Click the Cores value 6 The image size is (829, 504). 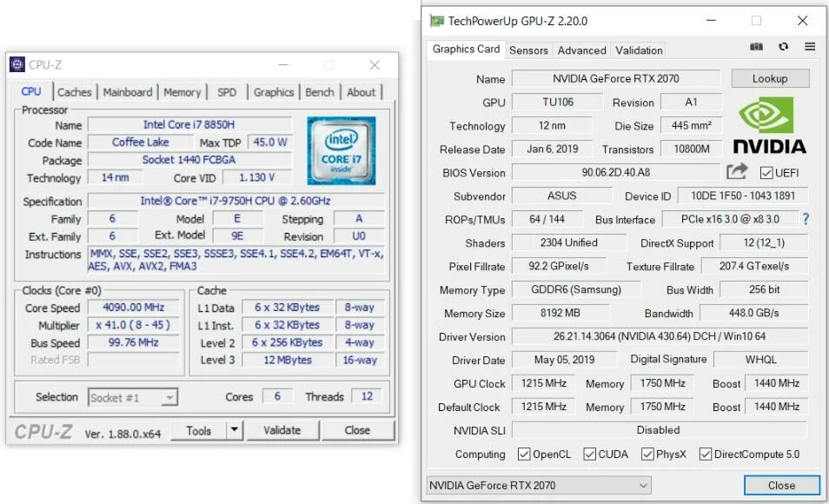coord(277,396)
